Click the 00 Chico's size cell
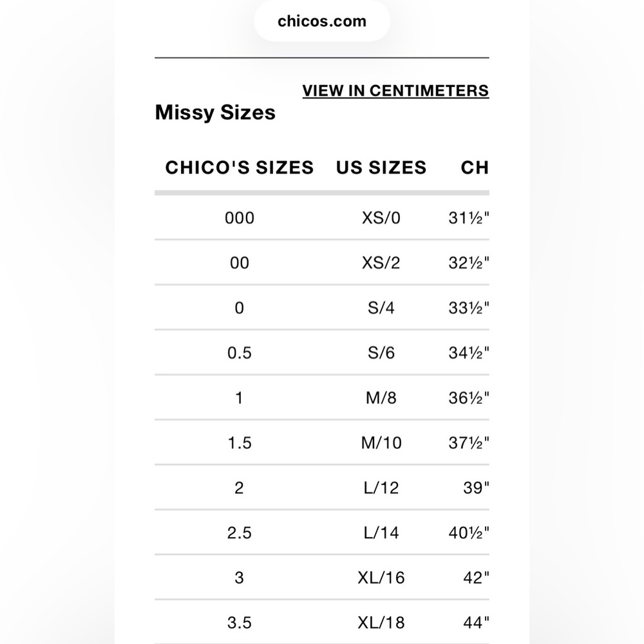The image size is (644, 644). (240, 263)
